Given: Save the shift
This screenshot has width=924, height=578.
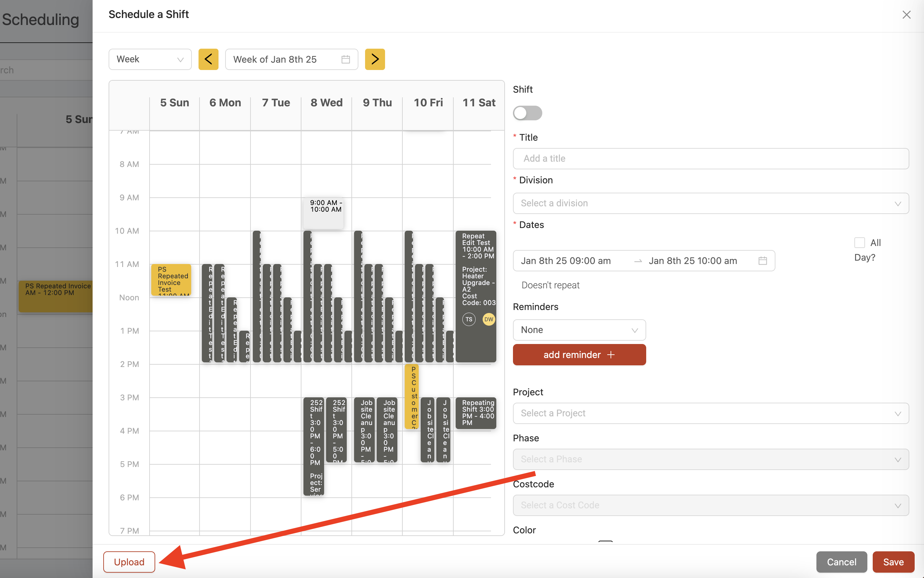Looking at the screenshot, I should [x=893, y=562].
